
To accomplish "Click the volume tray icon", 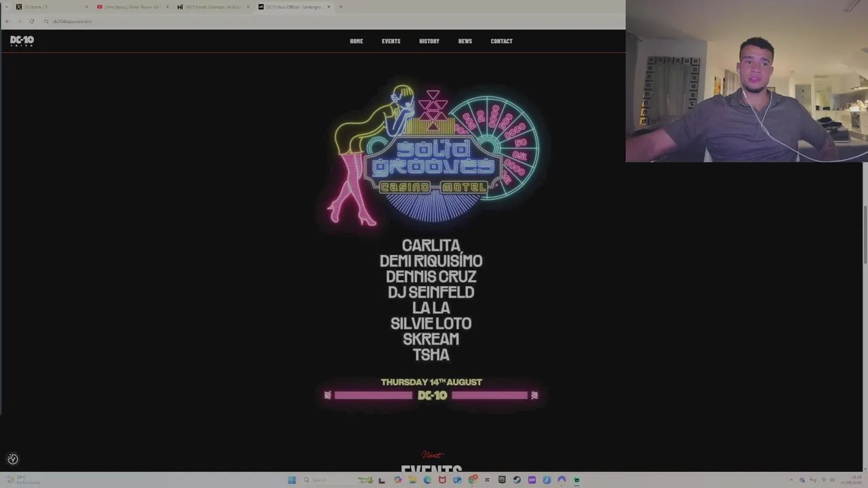I will (832, 480).
